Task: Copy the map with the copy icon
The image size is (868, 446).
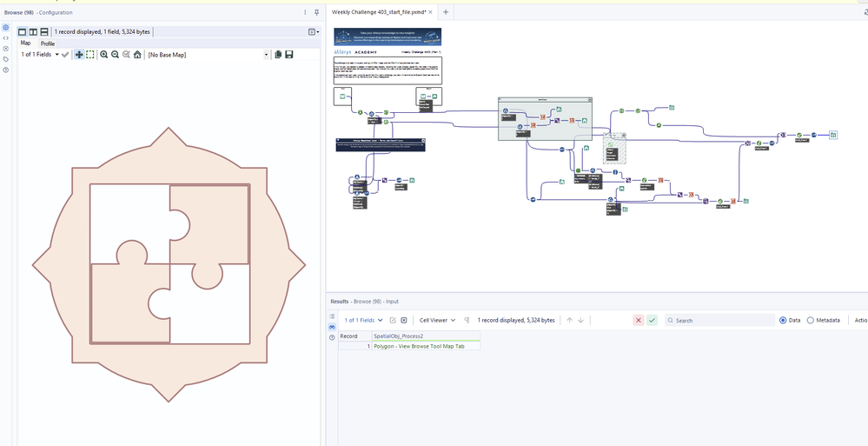Action: [x=278, y=54]
